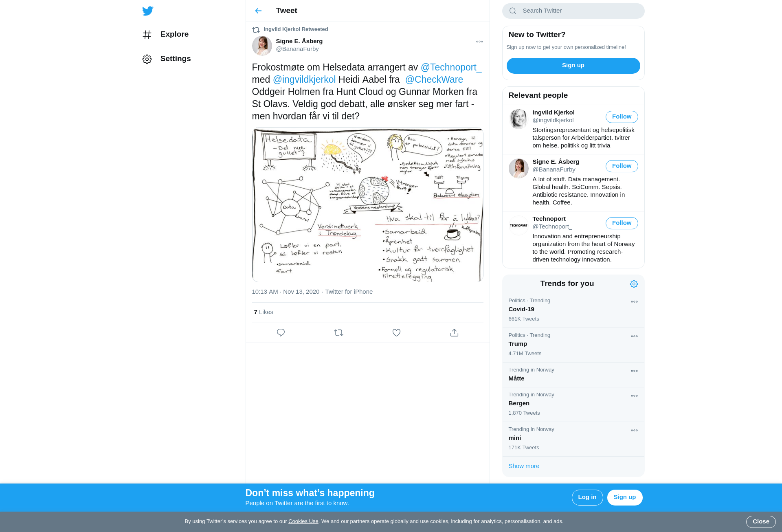Screen dimensions: 782x532
Task: Open Trends settings gear icon
Action: click(634, 284)
